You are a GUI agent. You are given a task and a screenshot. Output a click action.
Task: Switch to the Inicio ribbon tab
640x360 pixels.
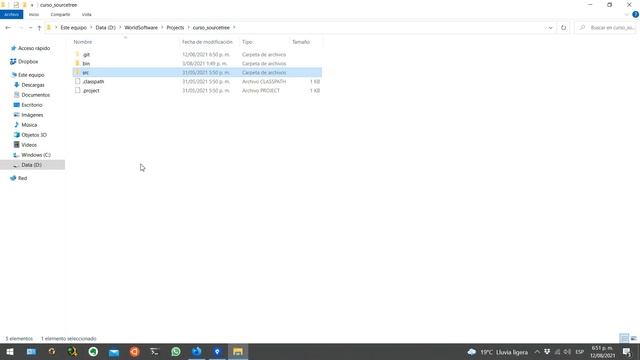(x=34, y=14)
